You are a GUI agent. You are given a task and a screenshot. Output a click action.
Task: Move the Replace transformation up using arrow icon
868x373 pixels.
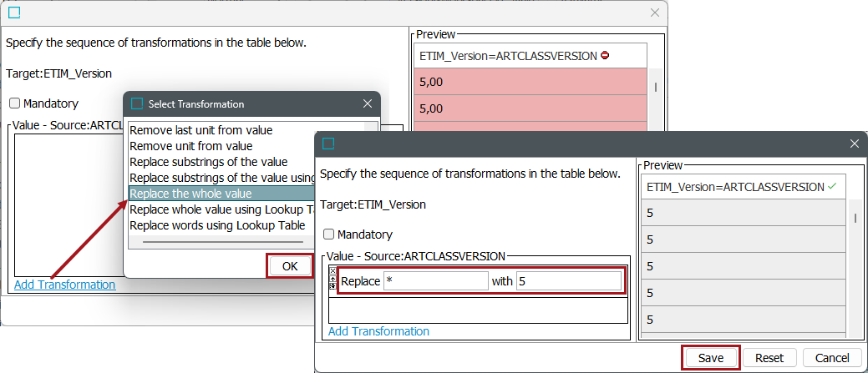(333, 280)
